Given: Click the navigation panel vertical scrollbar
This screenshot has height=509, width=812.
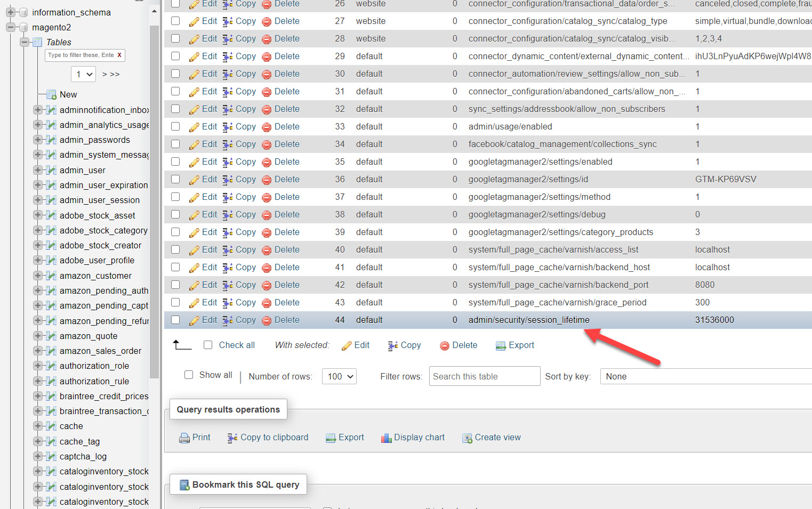Looking at the screenshot, I should point(155,203).
